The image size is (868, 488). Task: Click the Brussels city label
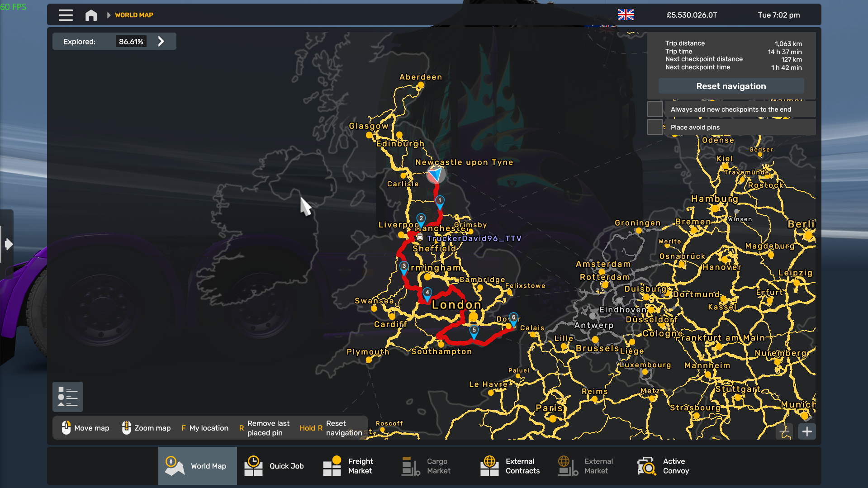(597, 348)
